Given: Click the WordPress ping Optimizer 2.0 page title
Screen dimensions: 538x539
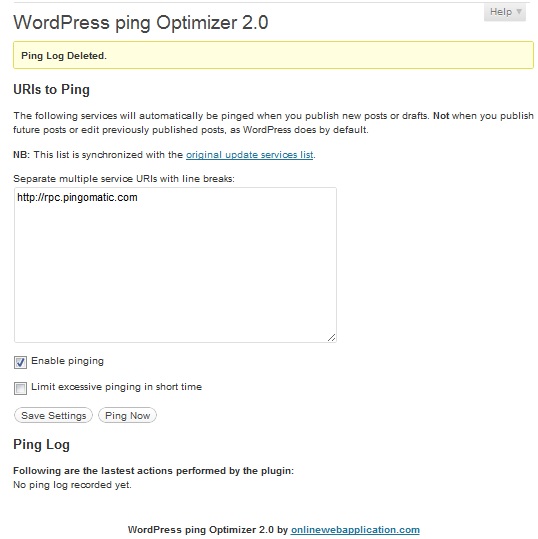Looking at the screenshot, I should 141,23.
